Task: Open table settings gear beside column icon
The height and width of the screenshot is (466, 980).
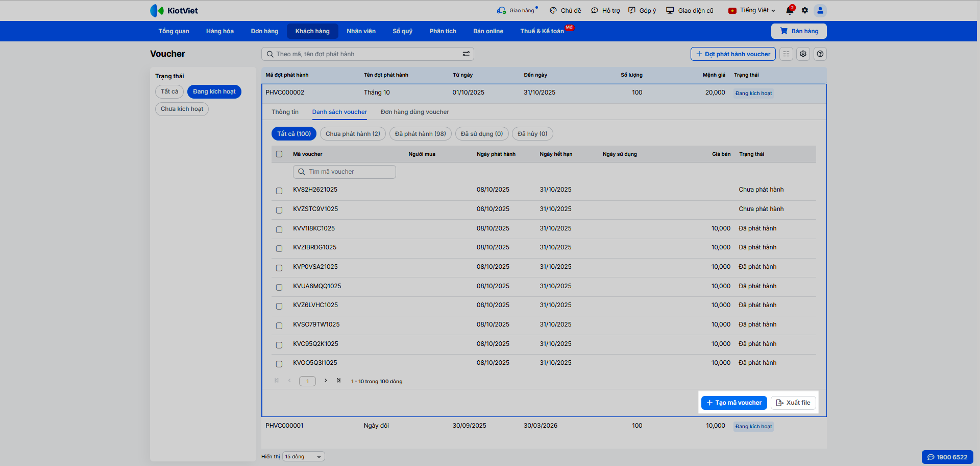Action: (803, 54)
